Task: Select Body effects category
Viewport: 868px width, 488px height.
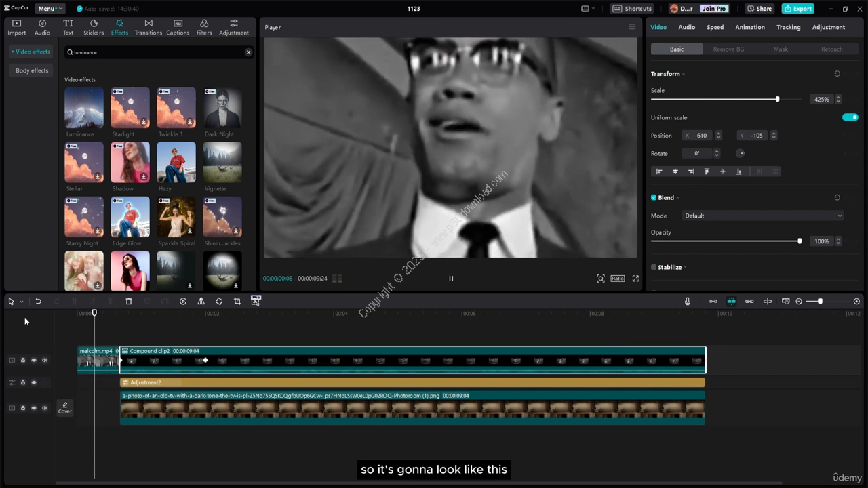Action: (x=32, y=70)
